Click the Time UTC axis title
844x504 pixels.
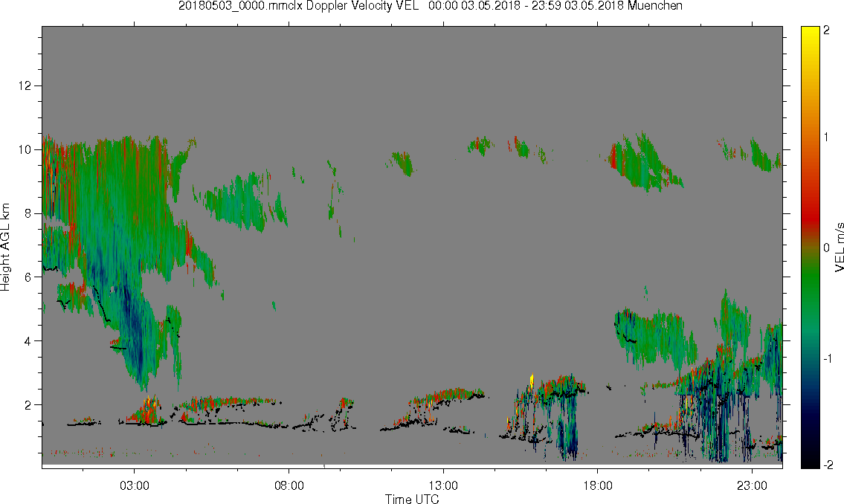click(x=412, y=499)
